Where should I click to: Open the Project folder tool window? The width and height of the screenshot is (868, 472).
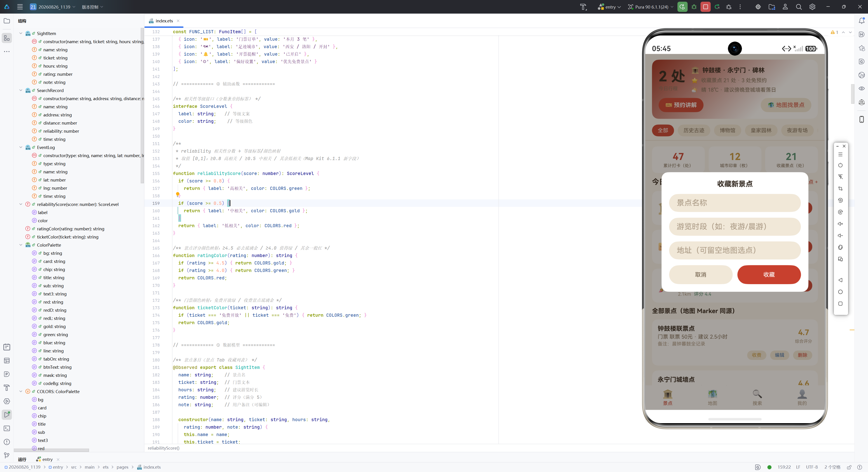[7, 21]
